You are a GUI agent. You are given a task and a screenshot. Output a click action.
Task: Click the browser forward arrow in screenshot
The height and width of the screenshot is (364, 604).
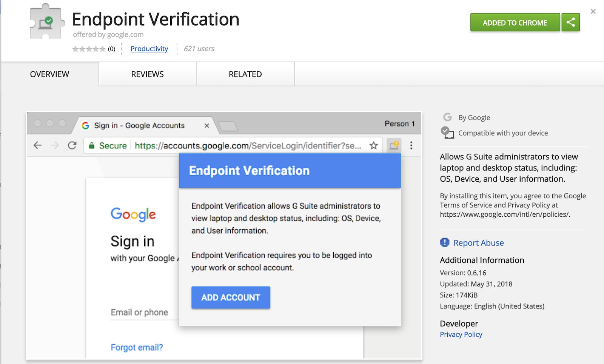(x=55, y=145)
